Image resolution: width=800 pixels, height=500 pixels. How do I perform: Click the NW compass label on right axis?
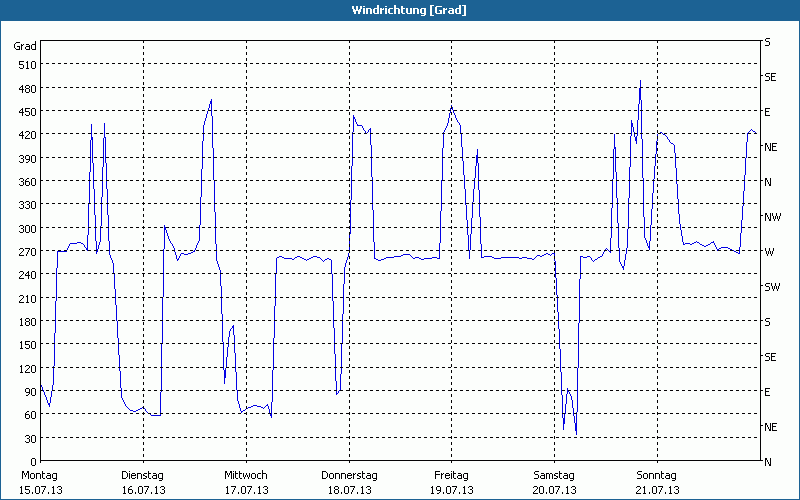(x=772, y=217)
